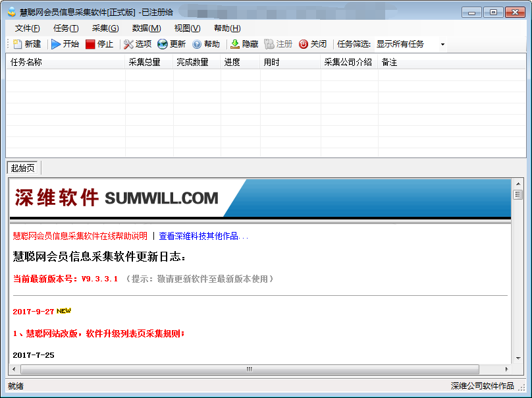
Task: Click the 就绪 status bar text
Action: coord(16,386)
